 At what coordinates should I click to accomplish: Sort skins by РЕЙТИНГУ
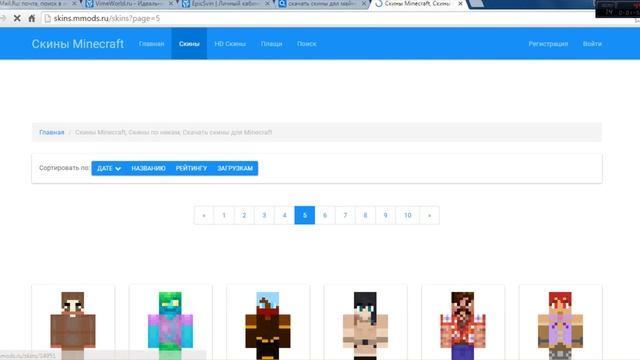(x=191, y=168)
